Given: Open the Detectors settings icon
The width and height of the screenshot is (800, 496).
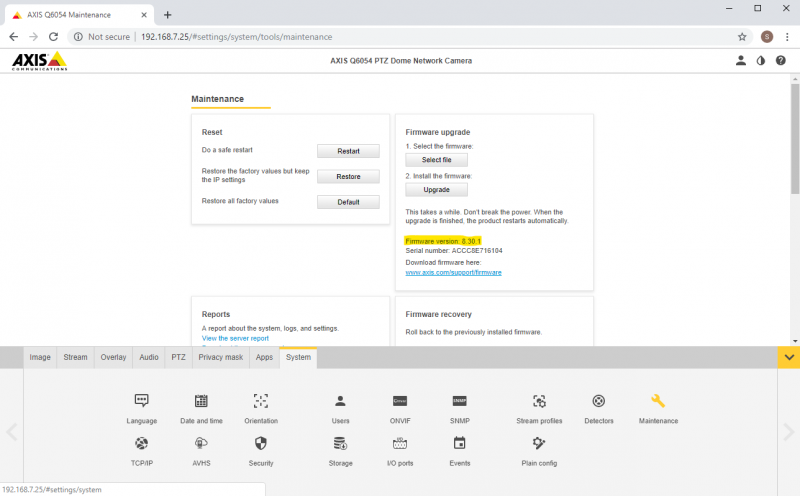Looking at the screenshot, I should (x=599, y=401).
